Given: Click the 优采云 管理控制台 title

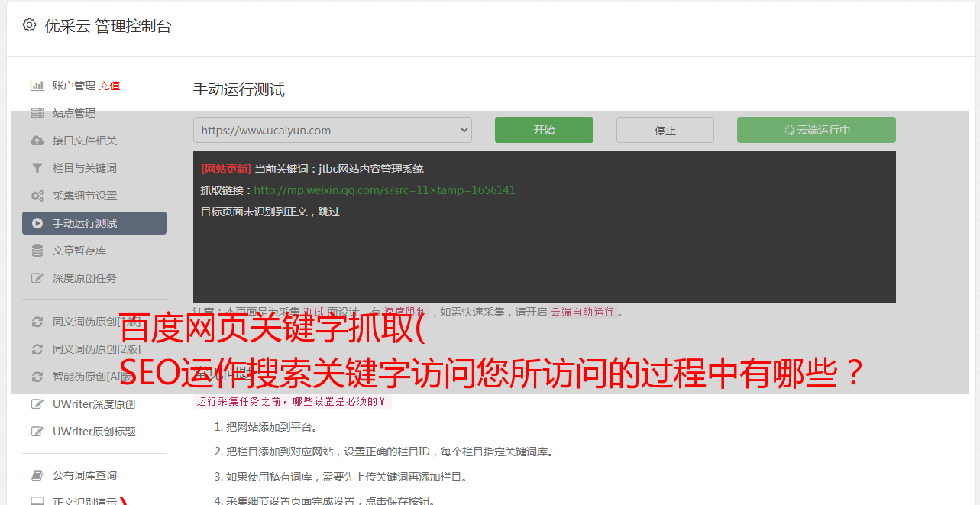Looking at the screenshot, I should (x=108, y=26).
